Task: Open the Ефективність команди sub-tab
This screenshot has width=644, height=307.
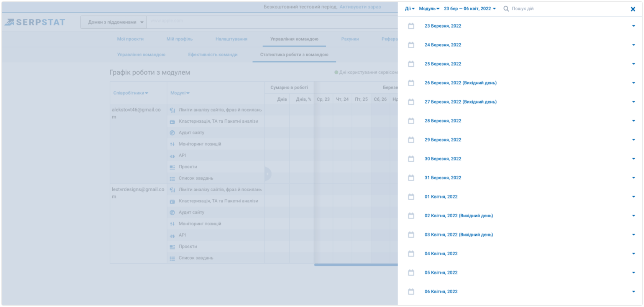Action: point(213,55)
